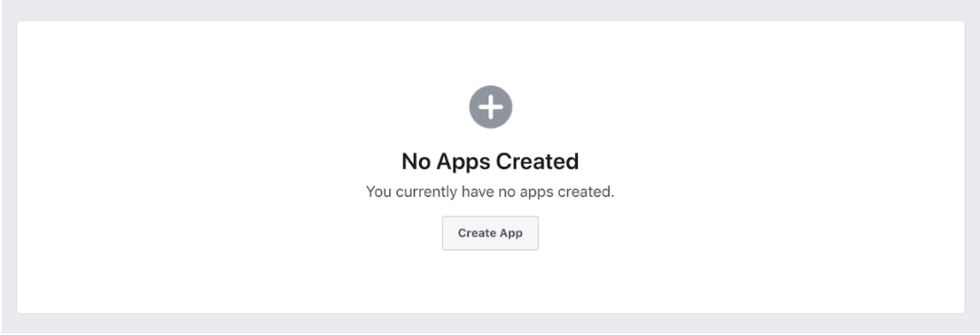Click the Create App label text
980x335 pixels.
click(x=490, y=233)
